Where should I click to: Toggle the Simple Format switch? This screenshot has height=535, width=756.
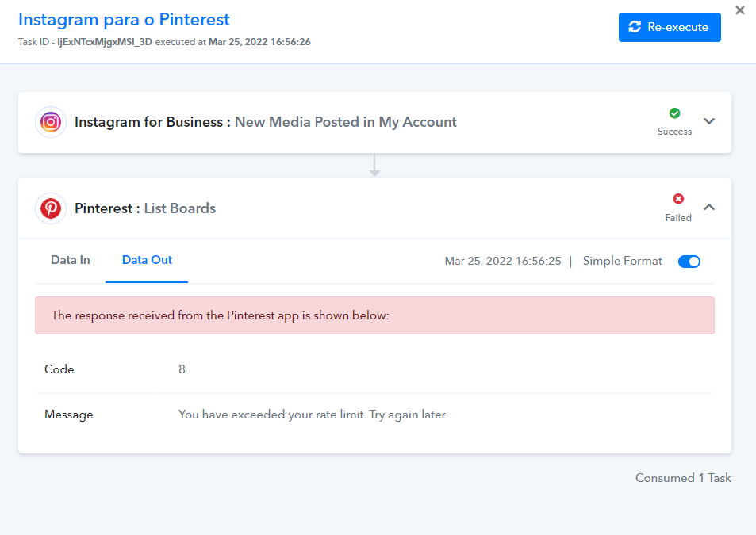[689, 262]
